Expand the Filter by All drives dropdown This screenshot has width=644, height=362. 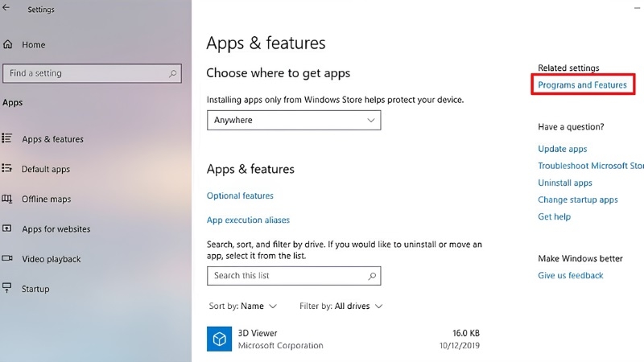[x=341, y=306]
